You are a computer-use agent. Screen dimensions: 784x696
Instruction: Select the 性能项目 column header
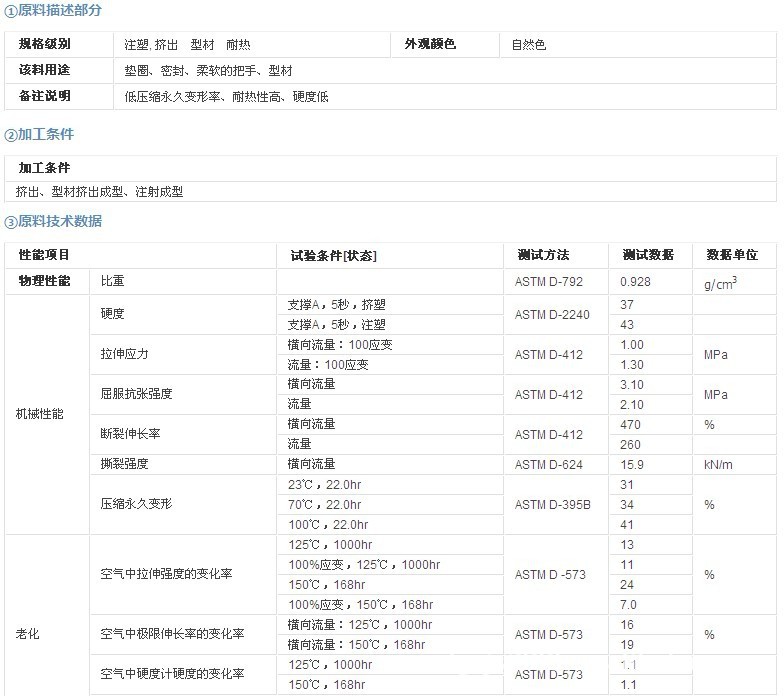pyautogui.click(x=44, y=255)
